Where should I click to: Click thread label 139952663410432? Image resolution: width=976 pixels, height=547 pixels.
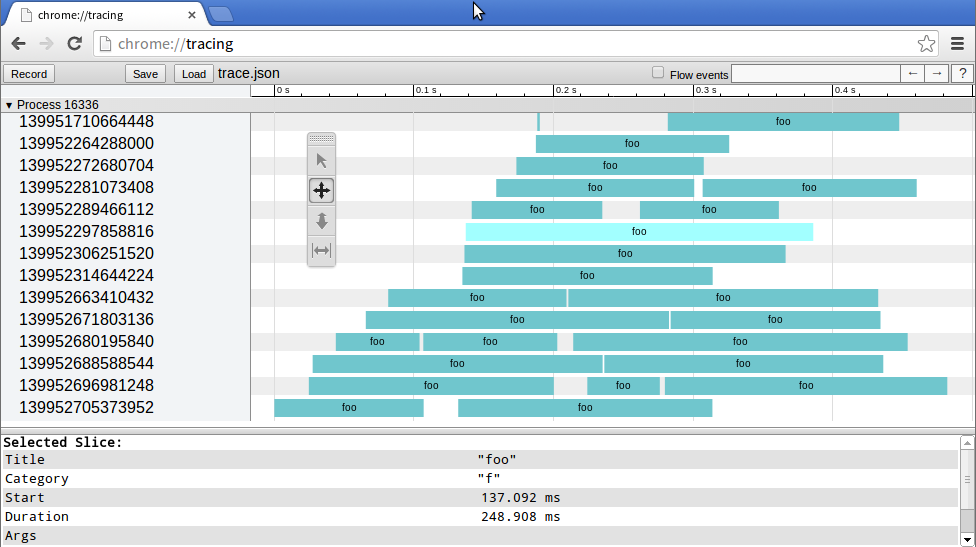coord(86,297)
